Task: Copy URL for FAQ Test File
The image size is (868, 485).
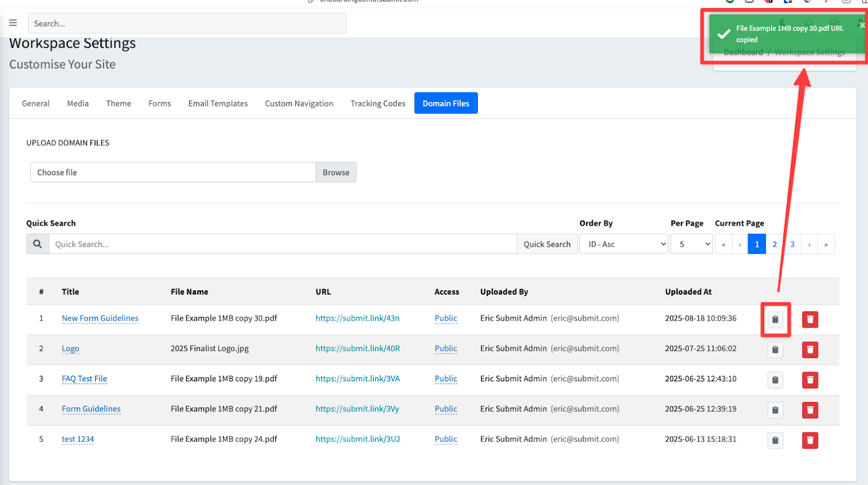Action: 775,380
